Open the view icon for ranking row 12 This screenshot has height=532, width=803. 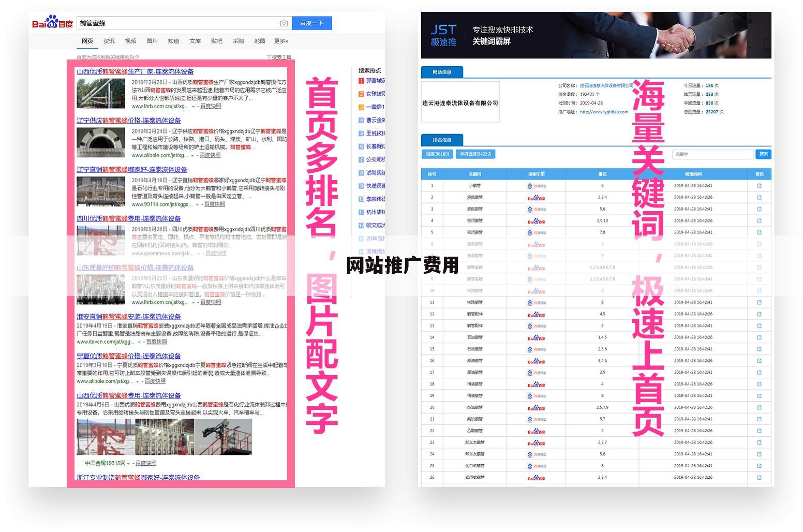[759, 314]
